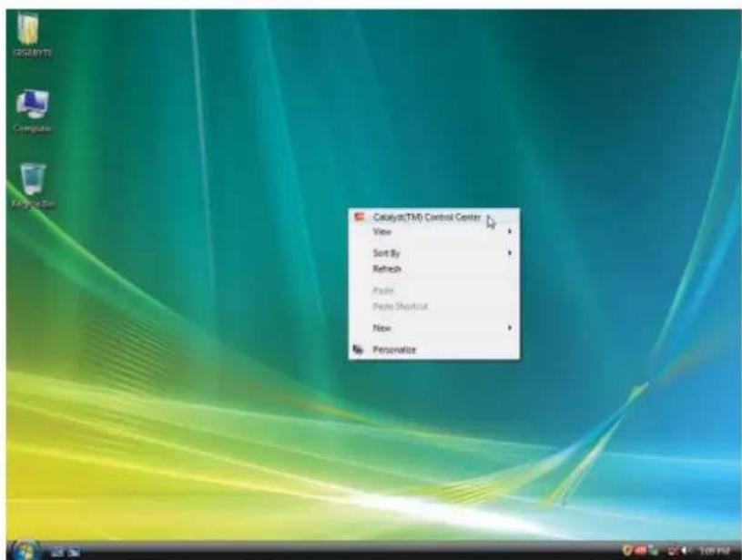This screenshot has height=560, width=742.
Task: Click the Personalize icon in context menu
Action: tap(358, 350)
